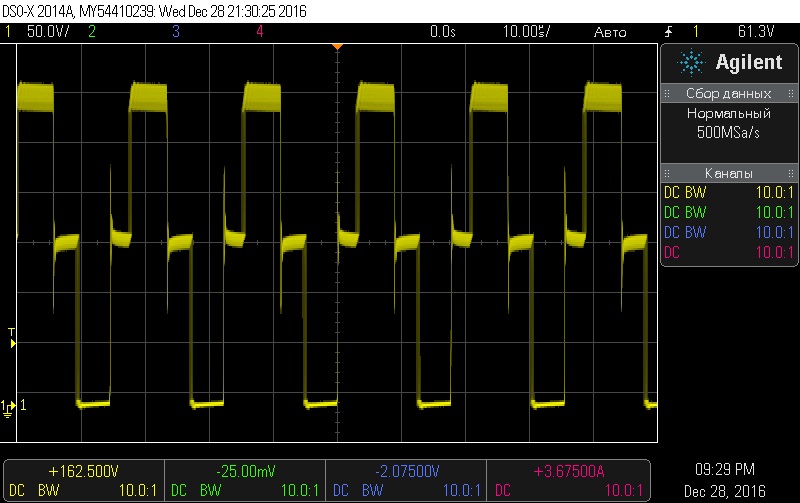Click the rising edge trigger slope icon

[x=668, y=32]
